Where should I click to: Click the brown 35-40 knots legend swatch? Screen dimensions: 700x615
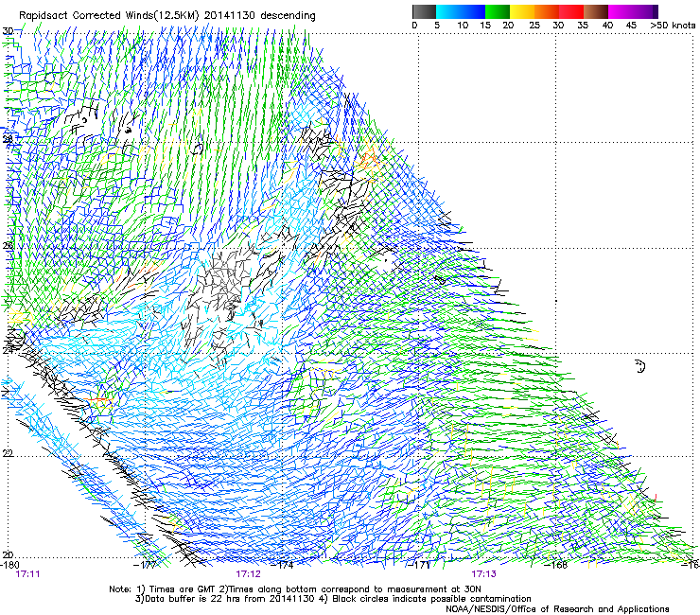(x=596, y=11)
